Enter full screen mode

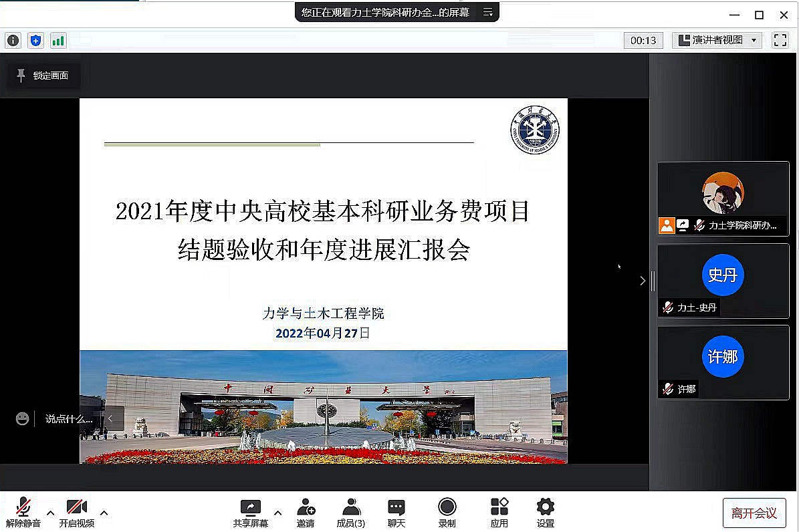[x=780, y=40]
